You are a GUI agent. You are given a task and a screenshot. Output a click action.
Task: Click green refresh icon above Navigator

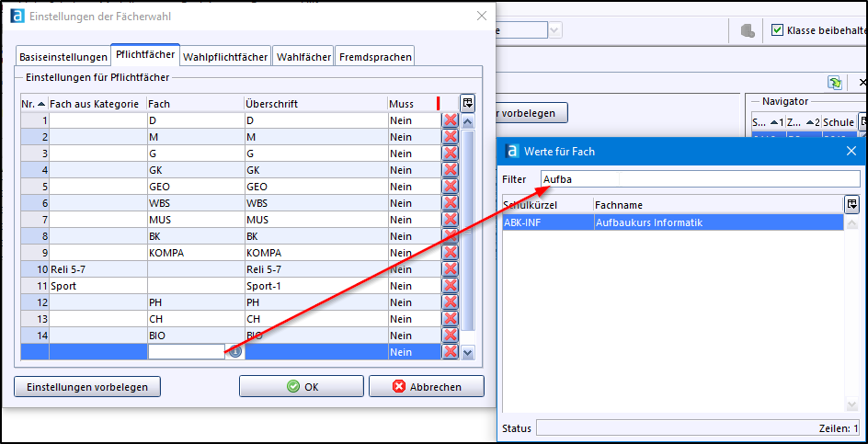(834, 83)
